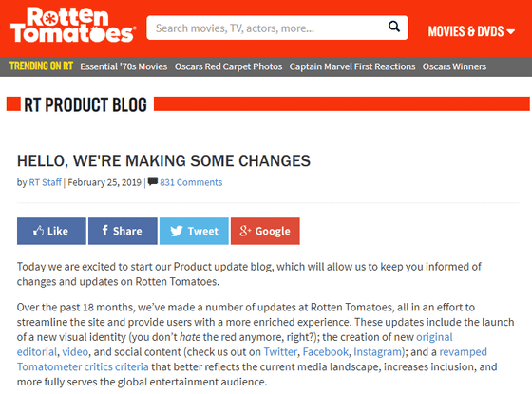Click the comments speech bubble icon
The height and width of the screenshot is (394, 532).
click(x=153, y=181)
